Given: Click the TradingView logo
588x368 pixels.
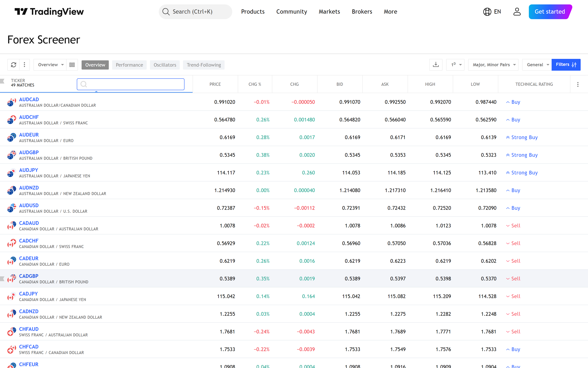Looking at the screenshot, I should pos(49,12).
